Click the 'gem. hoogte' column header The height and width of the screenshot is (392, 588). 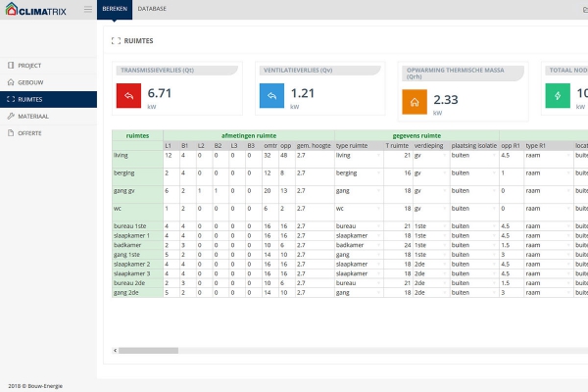click(x=314, y=146)
